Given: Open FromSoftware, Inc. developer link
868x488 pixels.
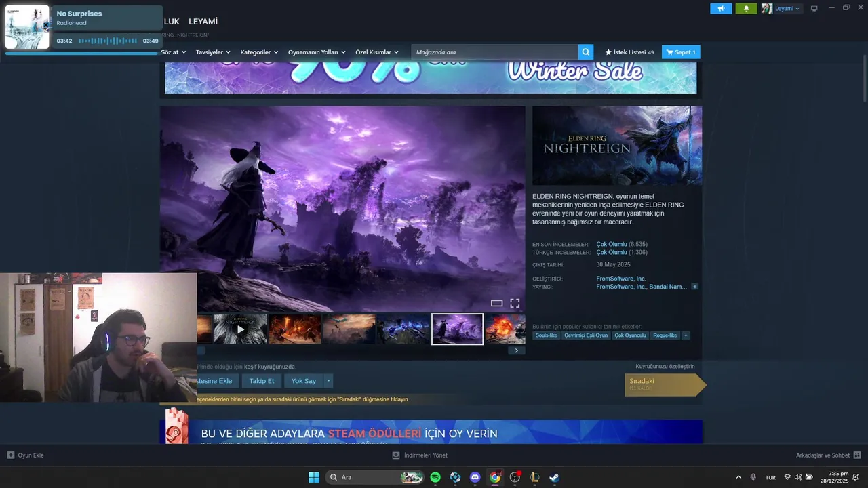Looking at the screenshot, I should [x=621, y=279].
